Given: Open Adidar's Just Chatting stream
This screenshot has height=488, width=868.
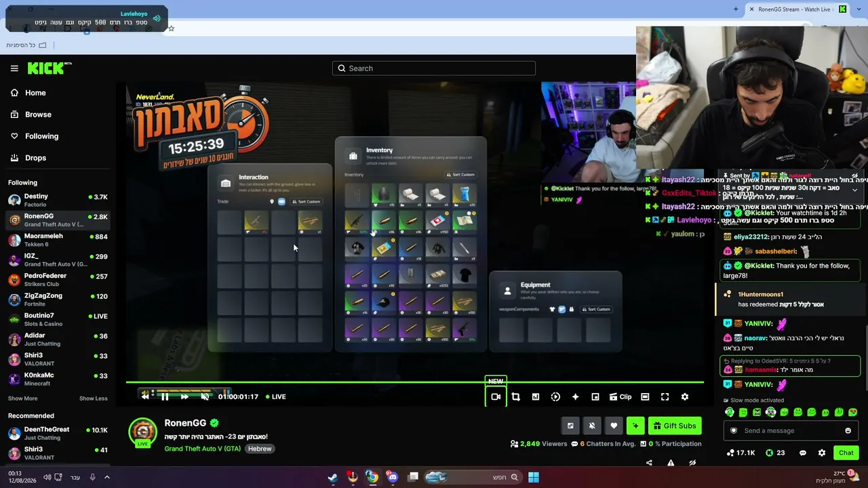Looking at the screenshot, I should (58, 339).
